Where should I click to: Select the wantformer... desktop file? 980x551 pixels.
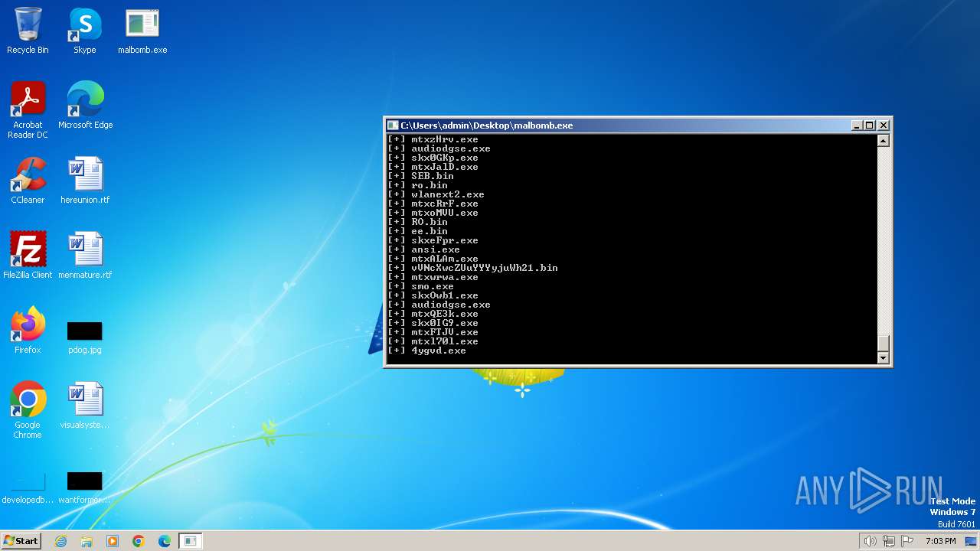pyautogui.click(x=85, y=488)
